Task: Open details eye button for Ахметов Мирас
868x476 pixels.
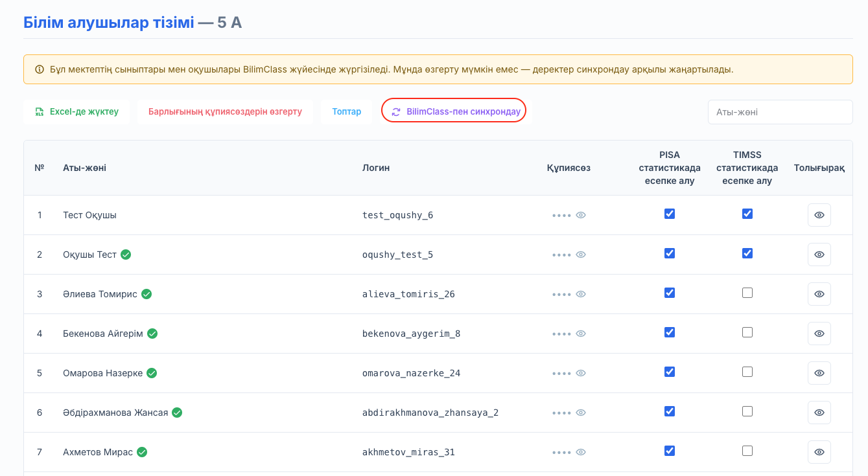Action: [819, 452]
